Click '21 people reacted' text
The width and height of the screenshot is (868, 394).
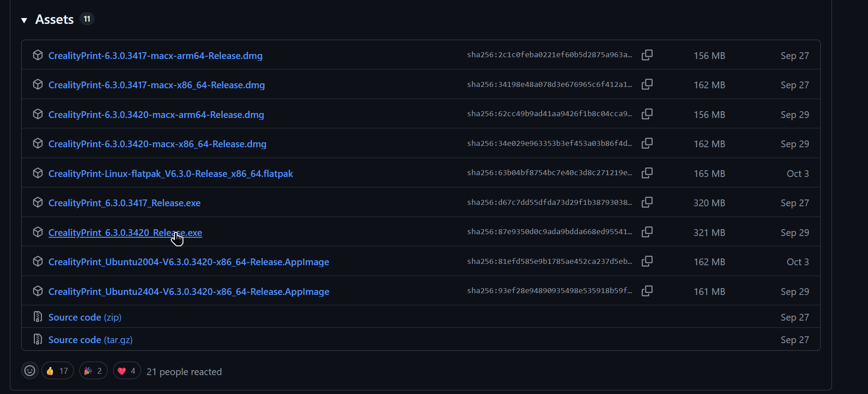(x=184, y=372)
